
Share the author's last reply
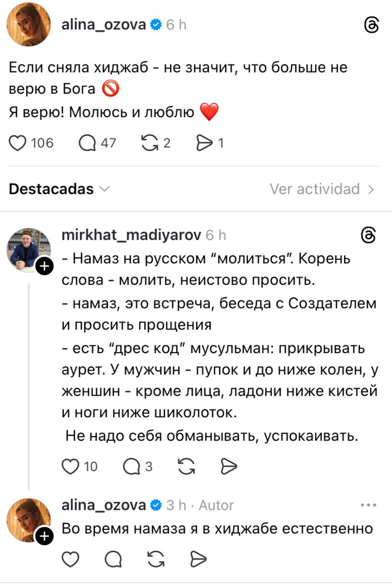coord(198,559)
